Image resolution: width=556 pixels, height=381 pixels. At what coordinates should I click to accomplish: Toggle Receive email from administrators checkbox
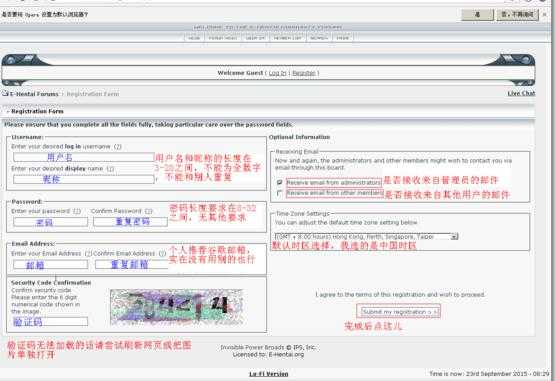[x=279, y=182]
